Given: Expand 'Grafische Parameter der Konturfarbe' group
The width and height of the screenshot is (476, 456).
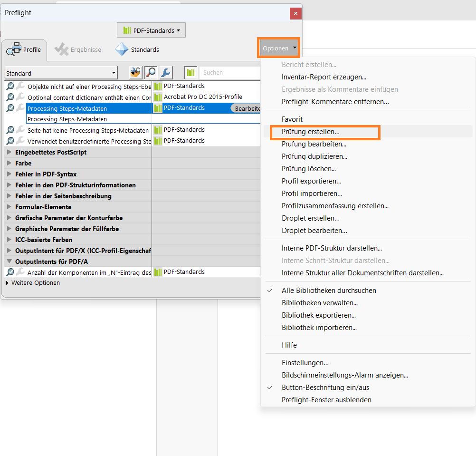Looking at the screenshot, I should coord(9,217).
